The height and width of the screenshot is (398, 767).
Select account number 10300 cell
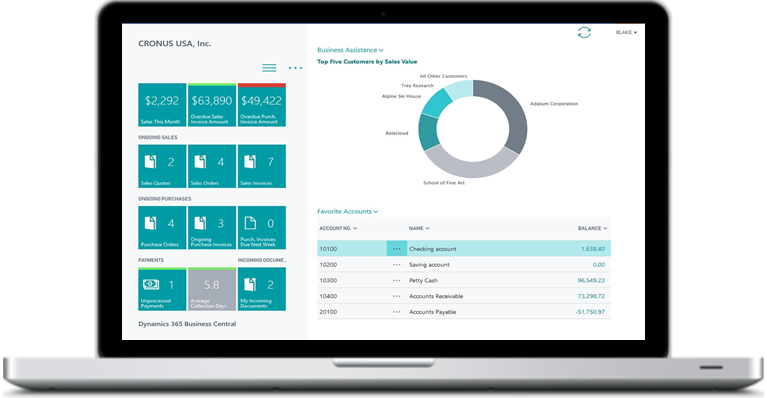click(328, 280)
